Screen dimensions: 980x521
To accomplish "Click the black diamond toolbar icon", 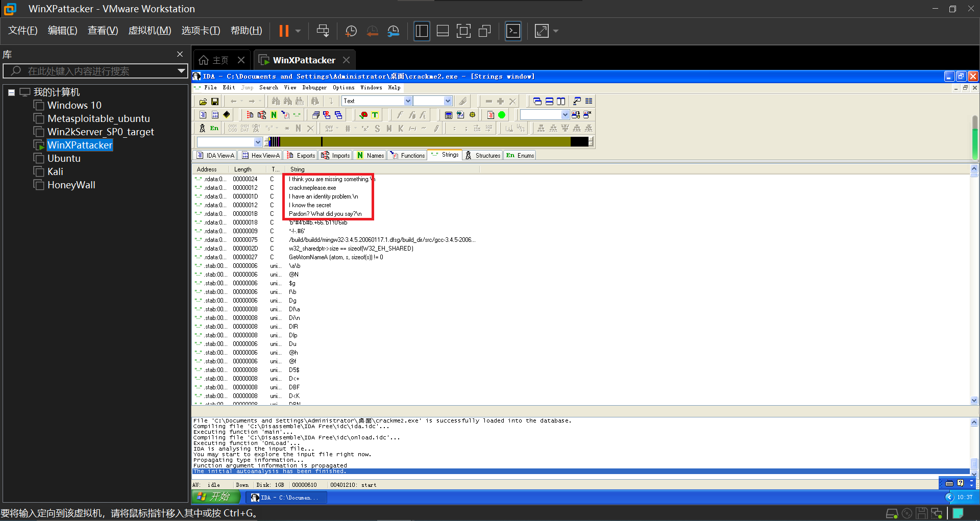I will [x=227, y=115].
